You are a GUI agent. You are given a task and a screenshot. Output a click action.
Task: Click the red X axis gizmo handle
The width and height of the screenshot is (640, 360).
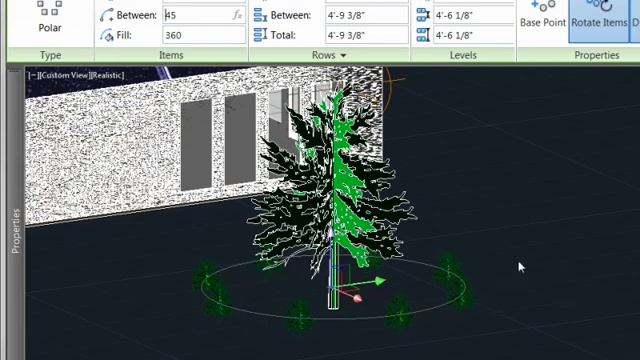click(357, 298)
